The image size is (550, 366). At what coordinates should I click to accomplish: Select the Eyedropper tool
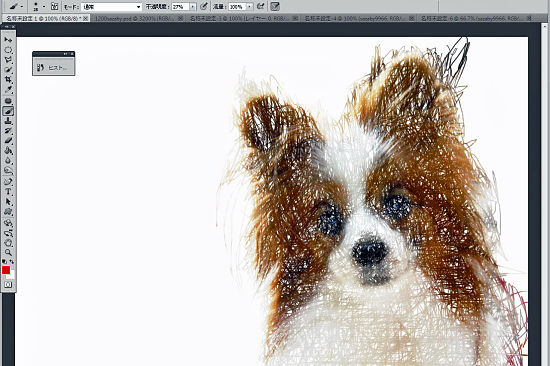coord(8,89)
